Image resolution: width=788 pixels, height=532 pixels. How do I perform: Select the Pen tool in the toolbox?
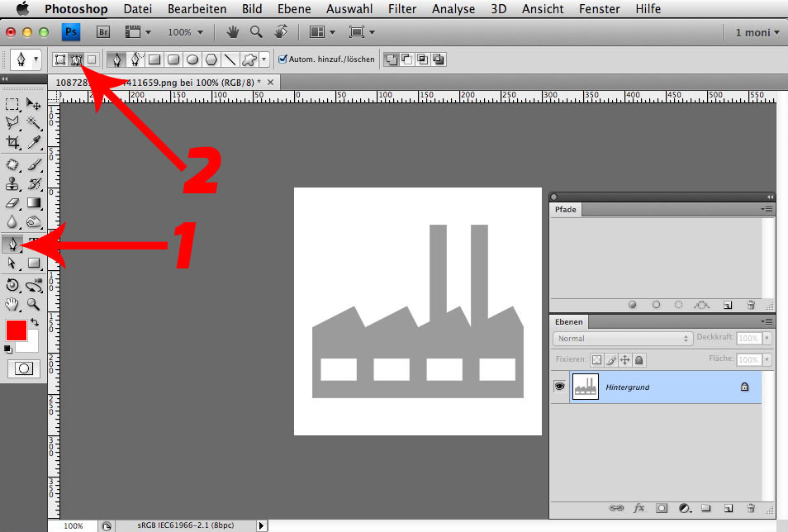12,245
